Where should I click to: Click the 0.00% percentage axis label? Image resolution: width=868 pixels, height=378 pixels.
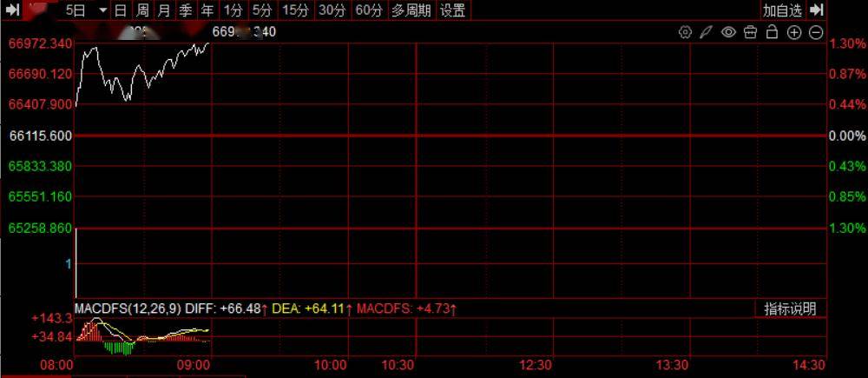[847, 136]
